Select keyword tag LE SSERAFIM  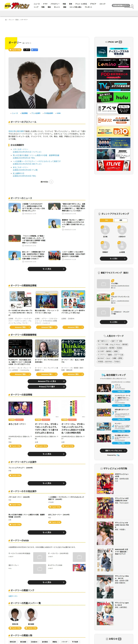click(x=102, y=348)
